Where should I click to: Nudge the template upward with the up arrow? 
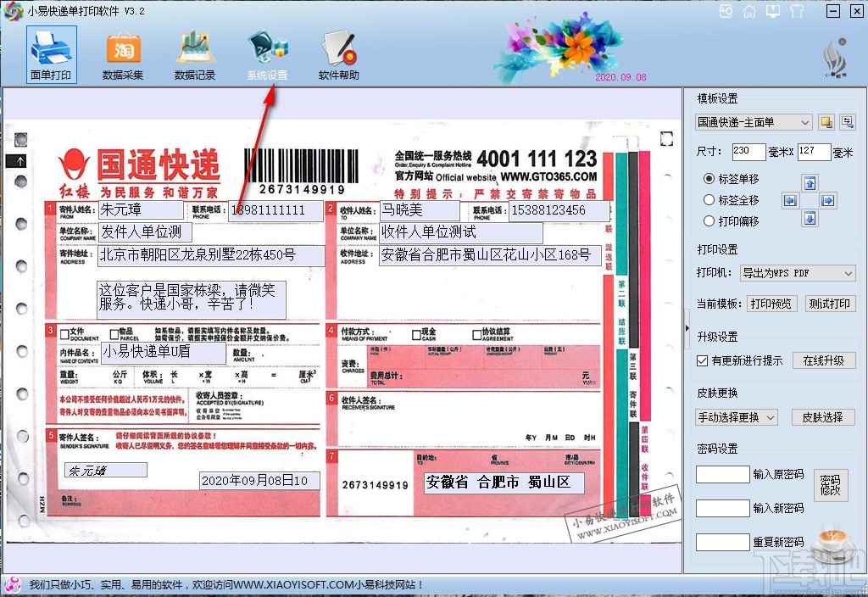(810, 182)
